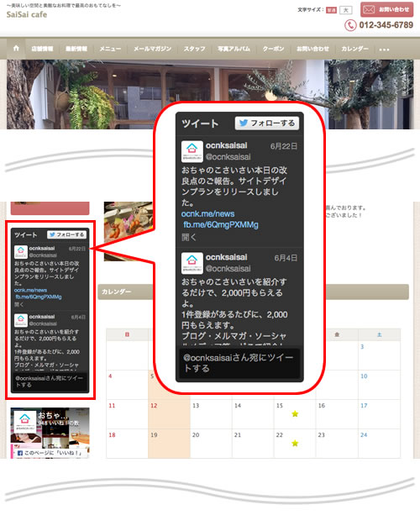Open the ocnk.me/news link in the sidebar widget
The width and height of the screenshot is (420, 531).
[x=30, y=290]
